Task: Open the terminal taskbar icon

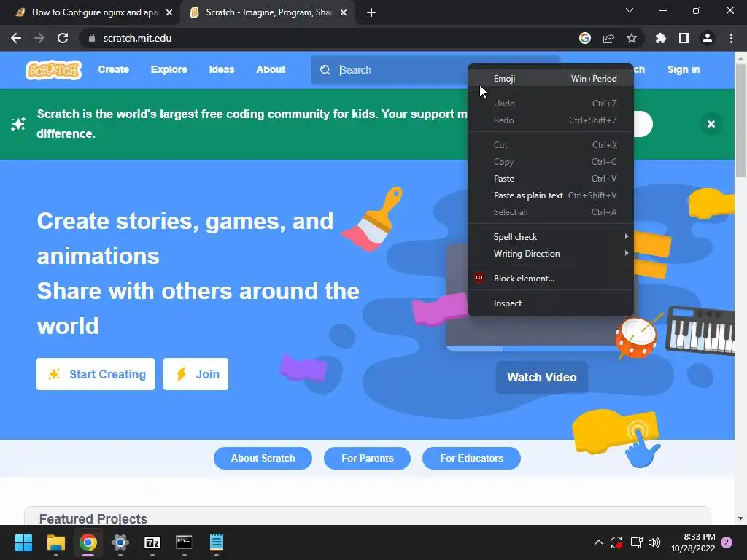Action: click(x=184, y=542)
